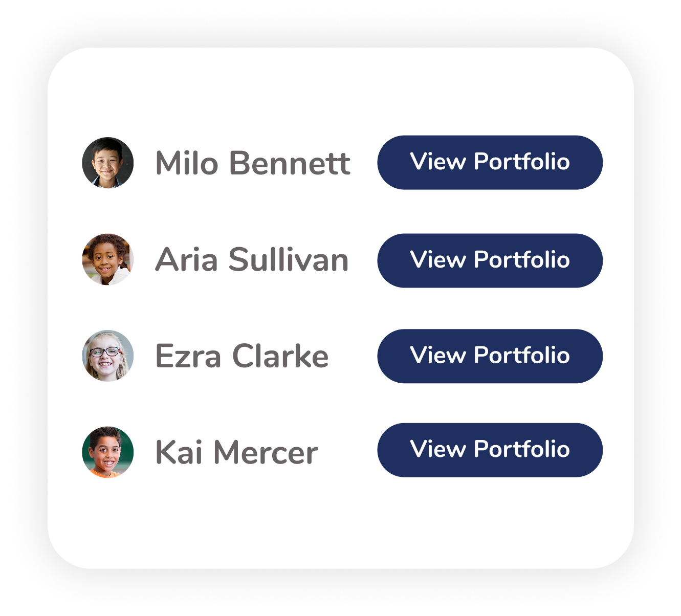
Task: Click View Portfolio button for Kai Mercer
Action: 490,450
